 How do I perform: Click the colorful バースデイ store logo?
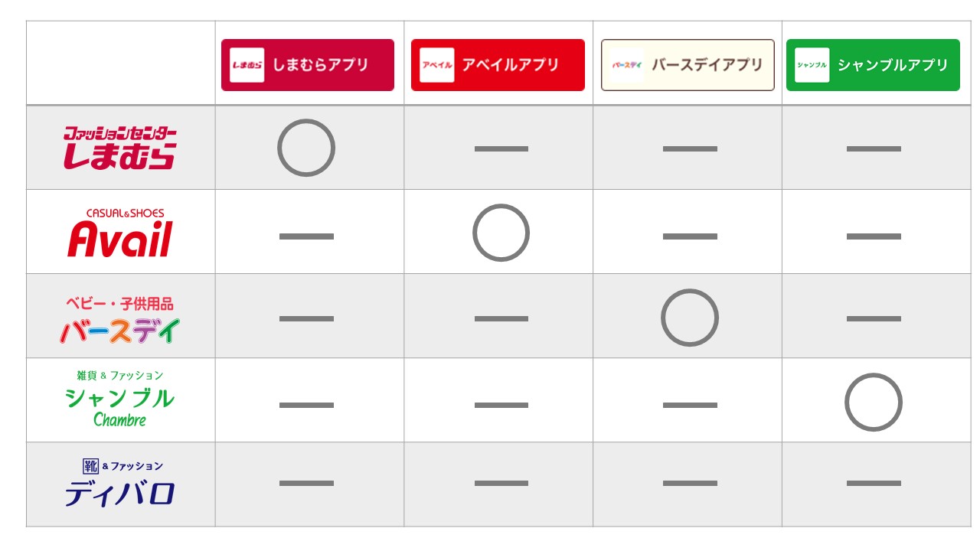coord(120,319)
